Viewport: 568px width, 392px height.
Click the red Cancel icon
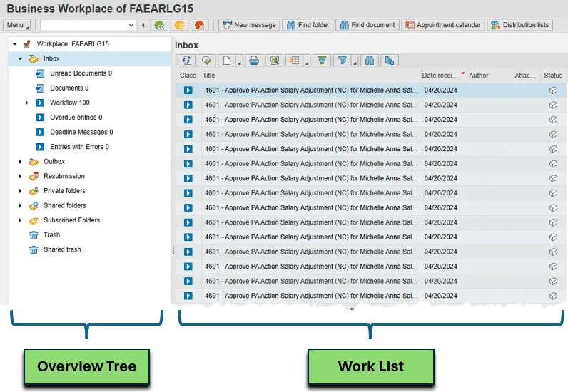(x=199, y=25)
